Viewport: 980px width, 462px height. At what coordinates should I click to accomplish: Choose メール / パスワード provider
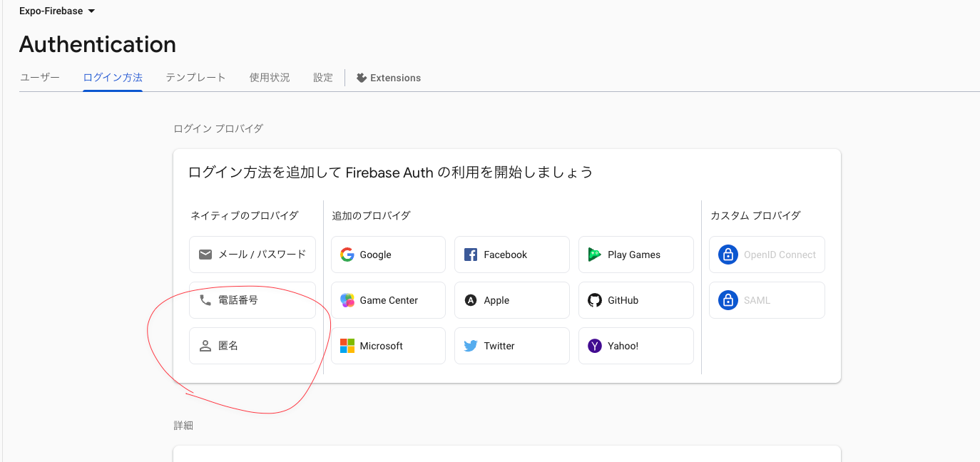(x=252, y=255)
